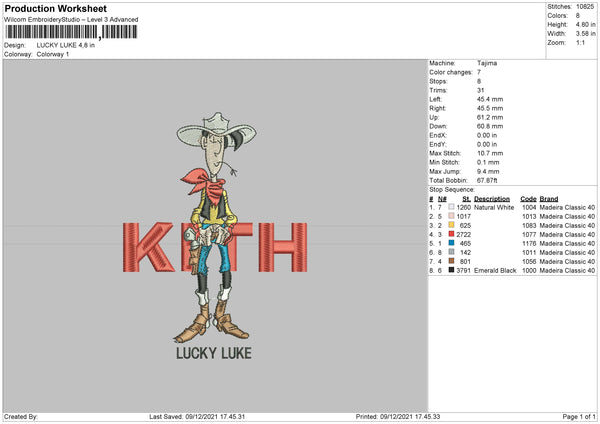Screen dimensions: 600x424
Task: Click the Height value 4.80 in
Action: [x=585, y=24]
